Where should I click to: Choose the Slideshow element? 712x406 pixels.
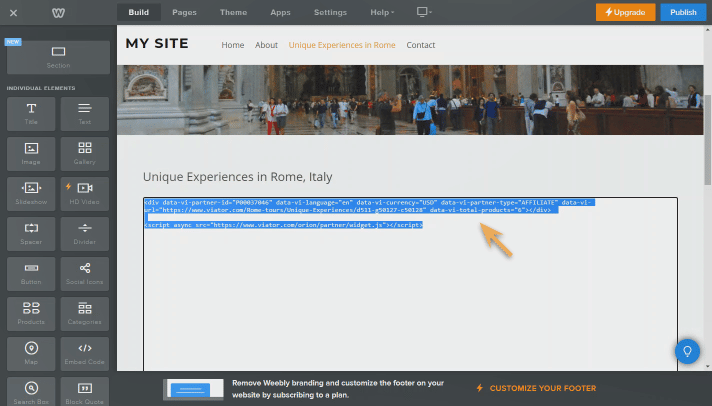point(31,193)
